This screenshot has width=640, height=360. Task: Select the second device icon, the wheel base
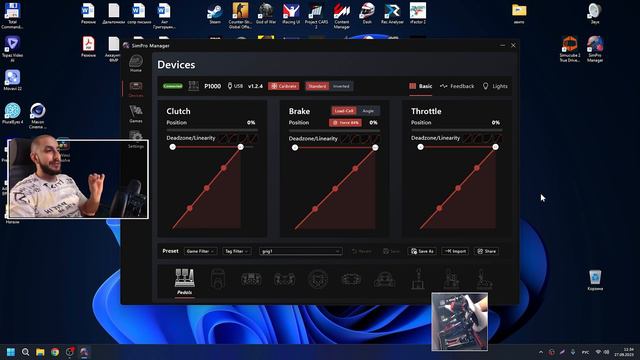(218, 279)
